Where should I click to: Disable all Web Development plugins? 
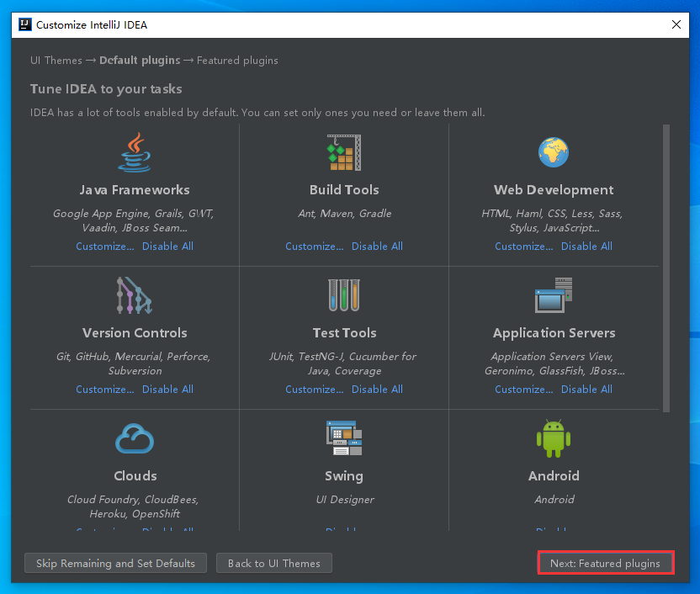click(x=586, y=246)
